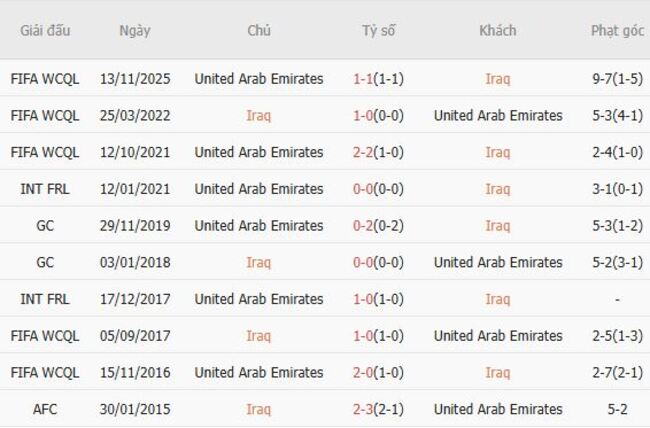Screen dimensions: 650x428
Task: Select home team Iraq in 03/01/2018 row
Action: pos(258,262)
